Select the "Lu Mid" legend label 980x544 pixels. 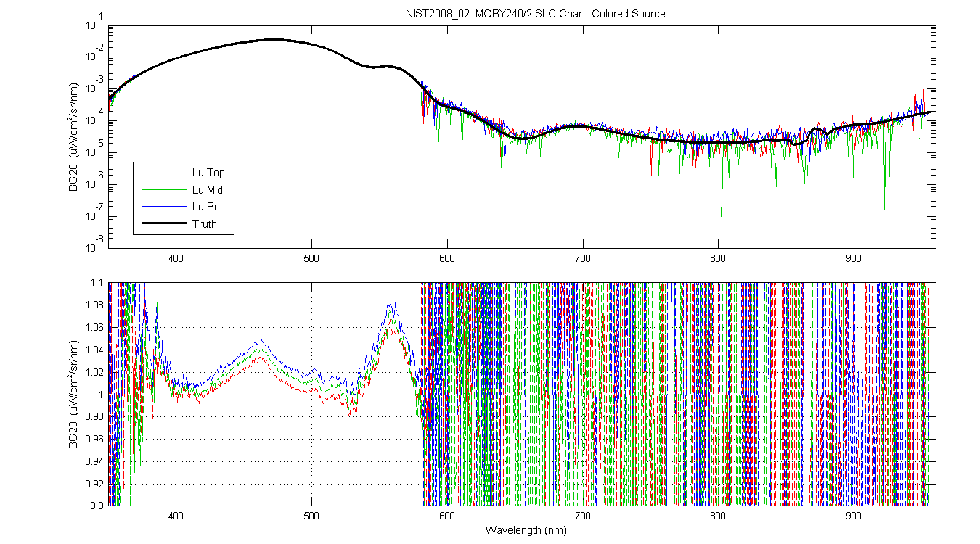tap(208, 189)
